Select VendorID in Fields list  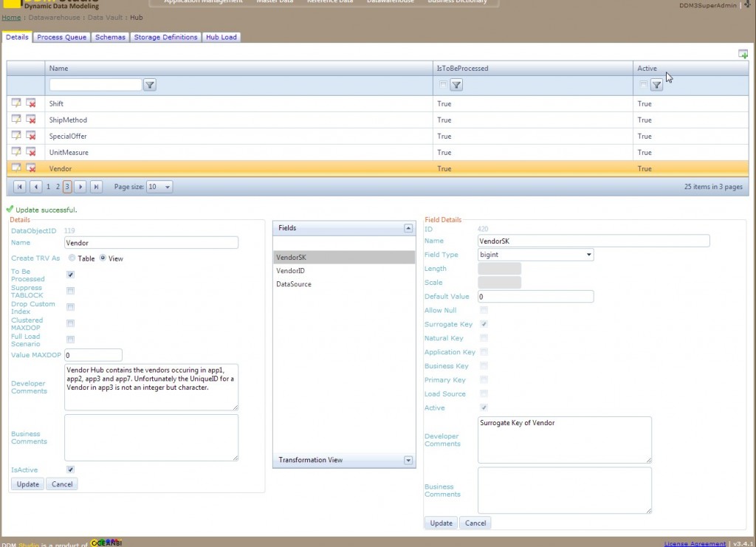tap(344, 271)
